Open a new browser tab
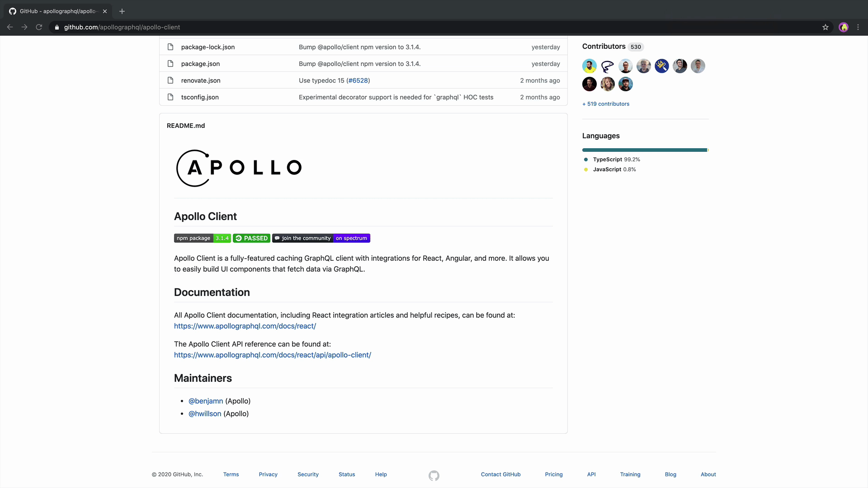 pyautogui.click(x=122, y=11)
